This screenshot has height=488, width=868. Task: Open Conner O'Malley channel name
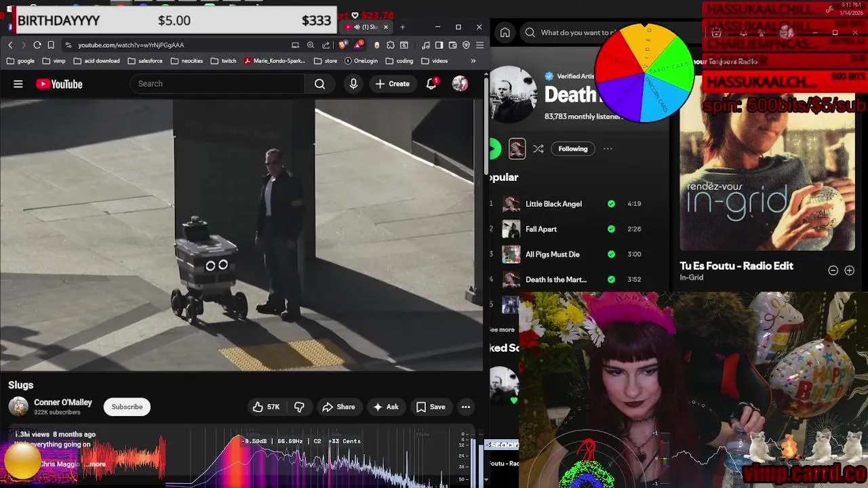63,402
